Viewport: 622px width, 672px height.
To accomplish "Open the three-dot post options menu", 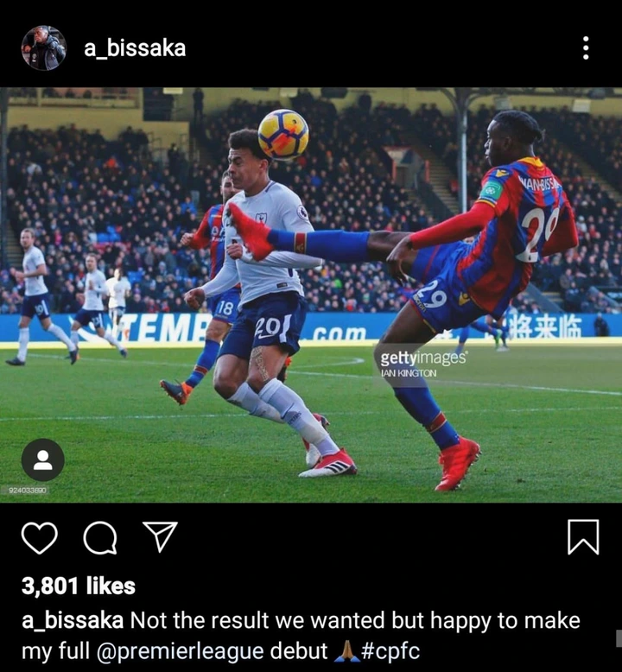I will 586,48.
